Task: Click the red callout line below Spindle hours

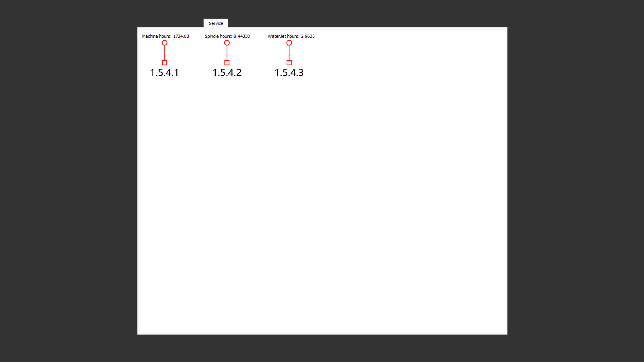Action: coord(227,53)
